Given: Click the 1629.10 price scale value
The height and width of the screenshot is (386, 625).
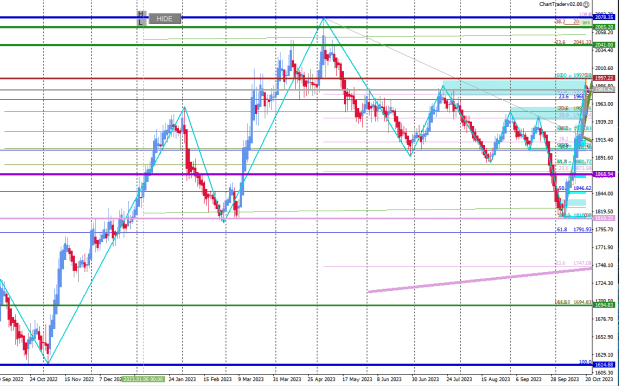Looking at the screenshot, I should tap(604, 355).
